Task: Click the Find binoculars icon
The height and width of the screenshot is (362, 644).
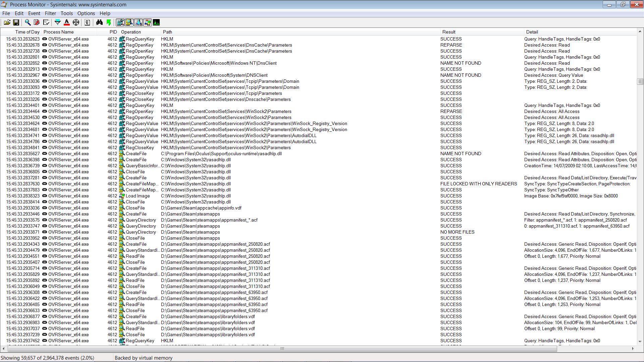Action: [x=99, y=22]
